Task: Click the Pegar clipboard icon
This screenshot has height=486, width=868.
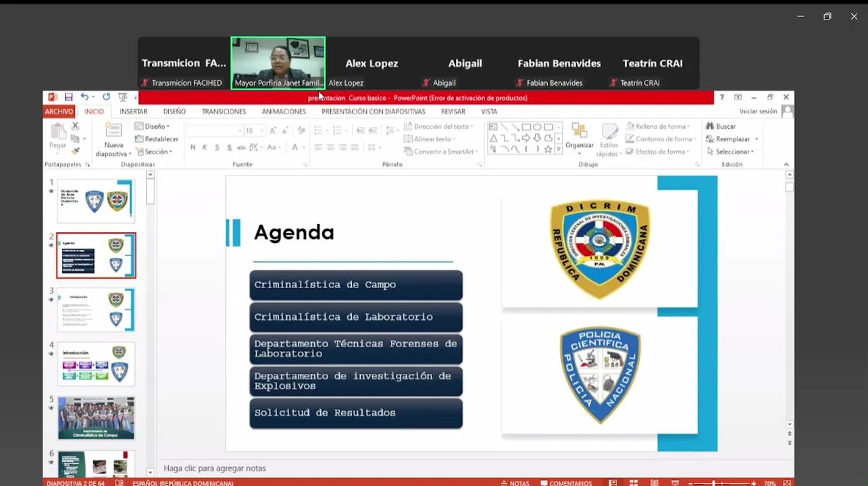Action: pos(58,132)
